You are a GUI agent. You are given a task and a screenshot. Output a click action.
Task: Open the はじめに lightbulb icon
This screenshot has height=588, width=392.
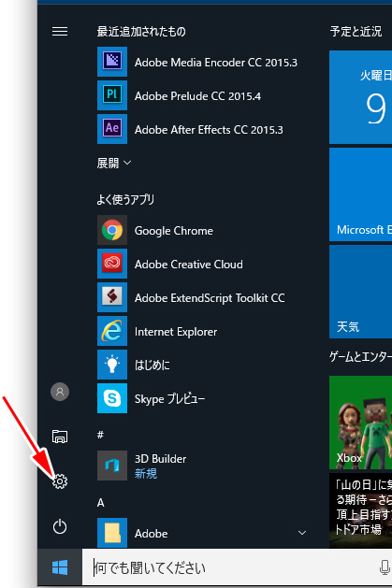[x=112, y=365]
